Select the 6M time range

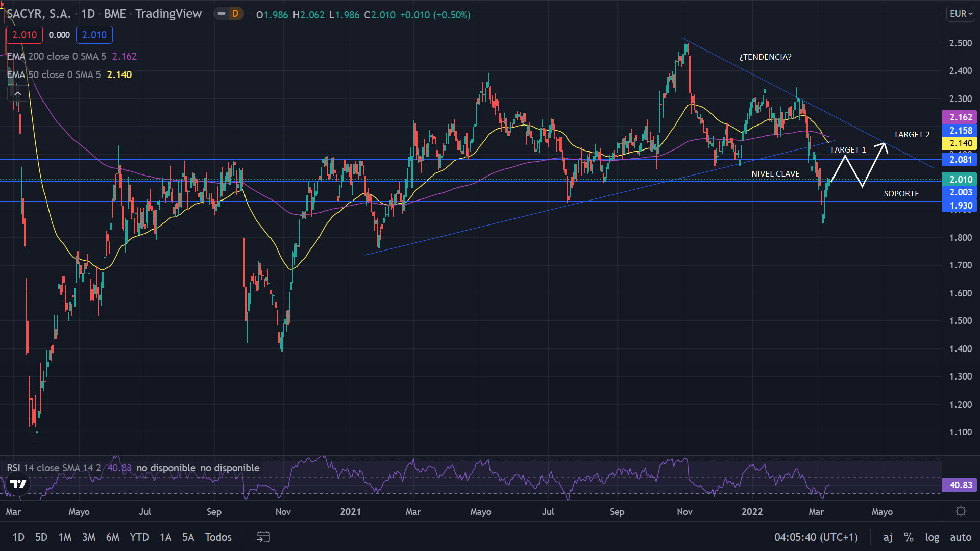click(x=112, y=537)
